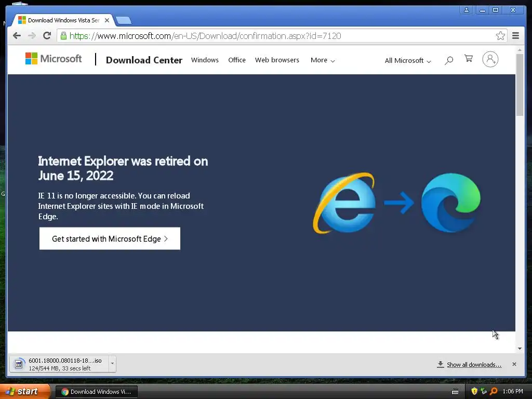
Task: Click the system clock showing 1:06 PM
Action: point(513,392)
